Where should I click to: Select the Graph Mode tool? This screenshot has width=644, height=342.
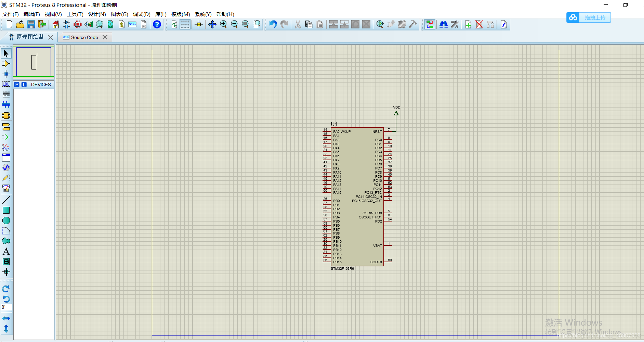[6, 148]
